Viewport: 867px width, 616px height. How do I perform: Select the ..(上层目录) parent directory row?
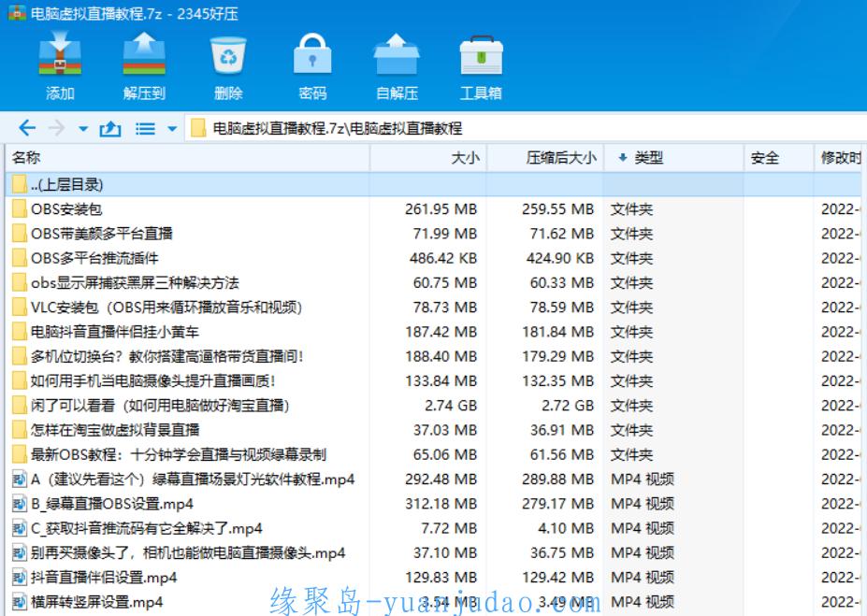click(434, 184)
